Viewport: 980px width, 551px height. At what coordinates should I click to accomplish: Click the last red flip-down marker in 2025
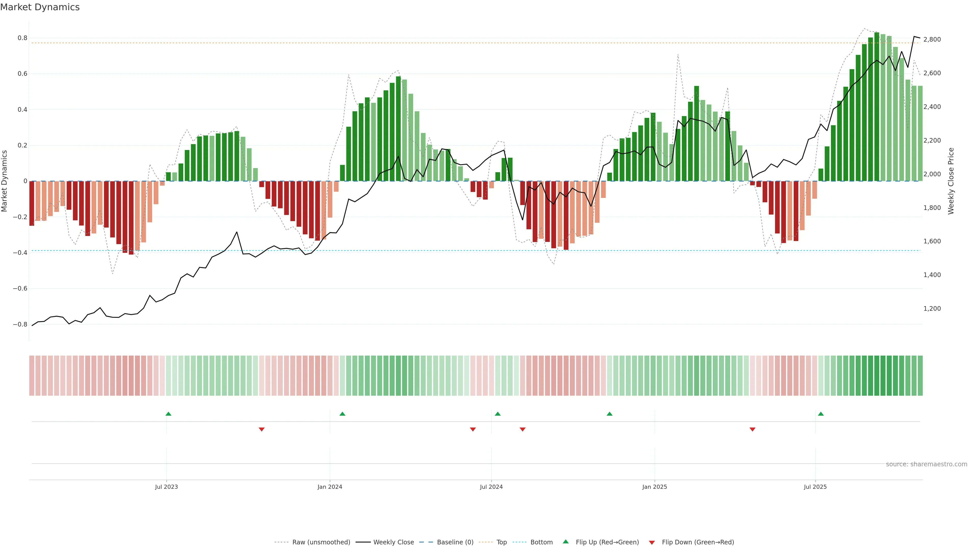click(752, 429)
